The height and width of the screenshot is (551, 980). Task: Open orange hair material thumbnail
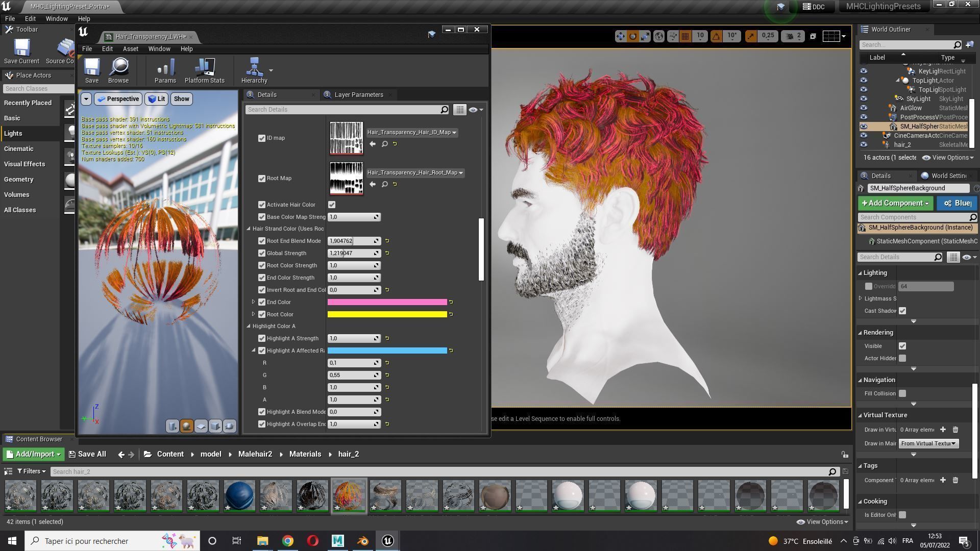pos(349,495)
